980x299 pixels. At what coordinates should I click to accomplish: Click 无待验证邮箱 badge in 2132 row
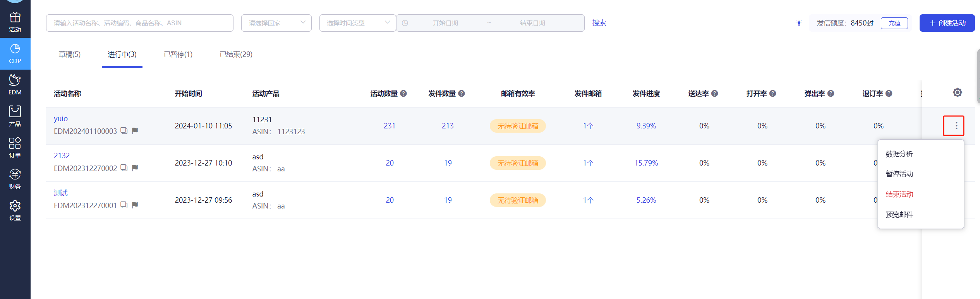click(x=518, y=163)
